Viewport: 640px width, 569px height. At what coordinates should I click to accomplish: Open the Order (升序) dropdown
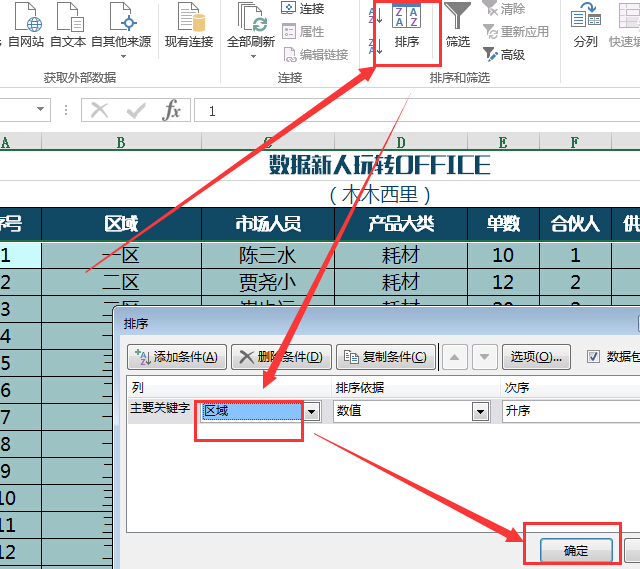pos(571,411)
